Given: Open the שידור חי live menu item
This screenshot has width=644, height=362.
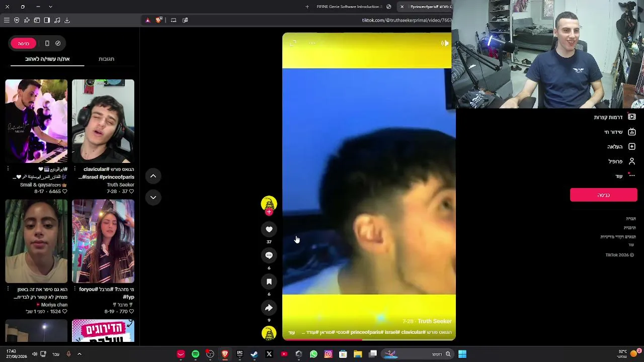Looking at the screenshot, I should (620, 132).
